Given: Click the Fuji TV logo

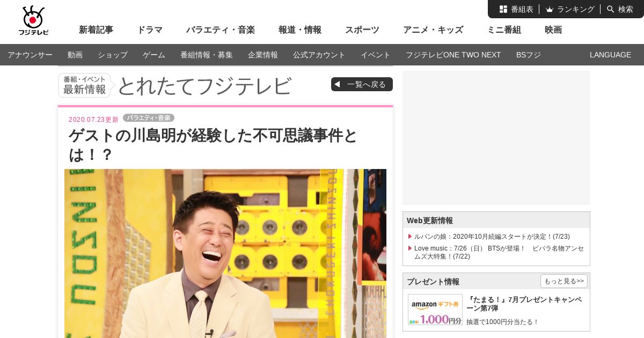Looking at the screenshot, I should pyautogui.click(x=33, y=21).
